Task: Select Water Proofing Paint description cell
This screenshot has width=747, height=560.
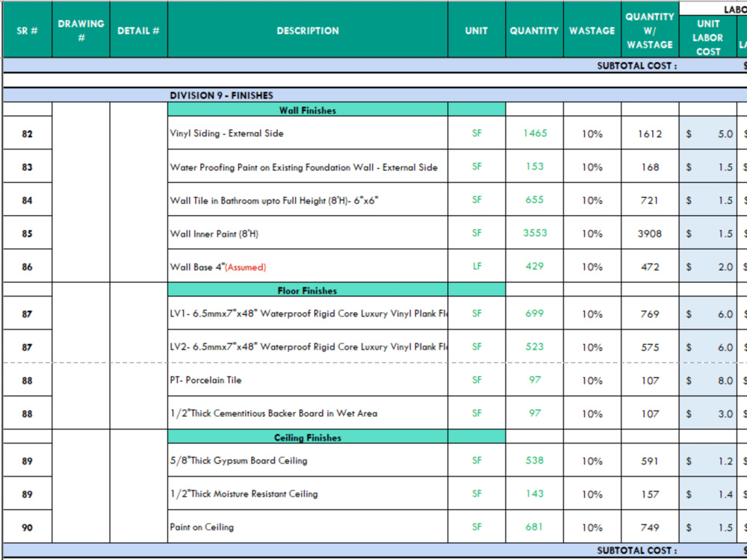Action: [308, 167]
